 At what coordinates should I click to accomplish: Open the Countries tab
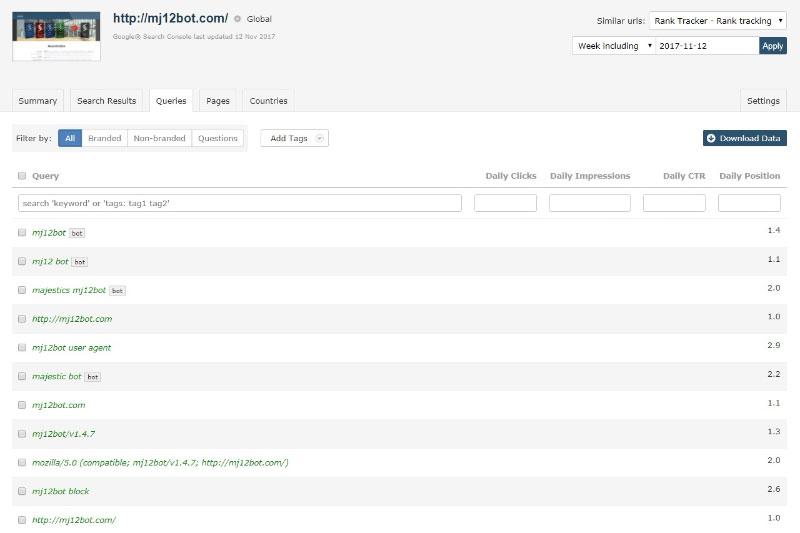[x=268, y=101]
